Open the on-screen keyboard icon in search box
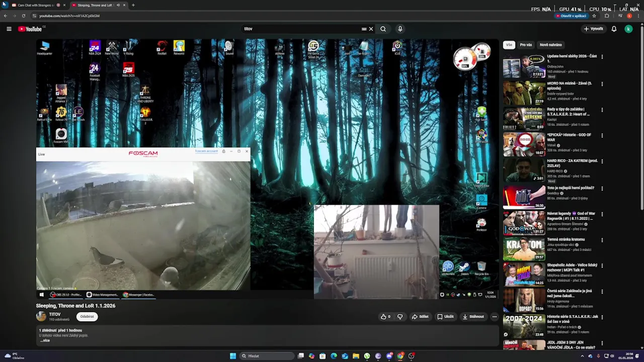 coord(364,29)
